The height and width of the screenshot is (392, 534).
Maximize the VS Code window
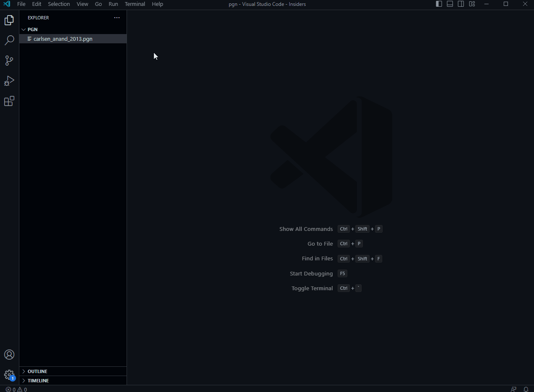[x=506, y=4]
